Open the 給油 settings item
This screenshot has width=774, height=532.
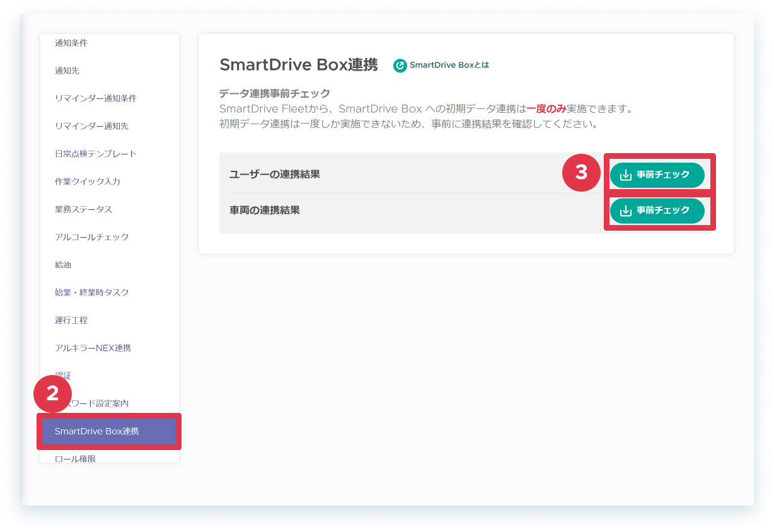point(63,265)
